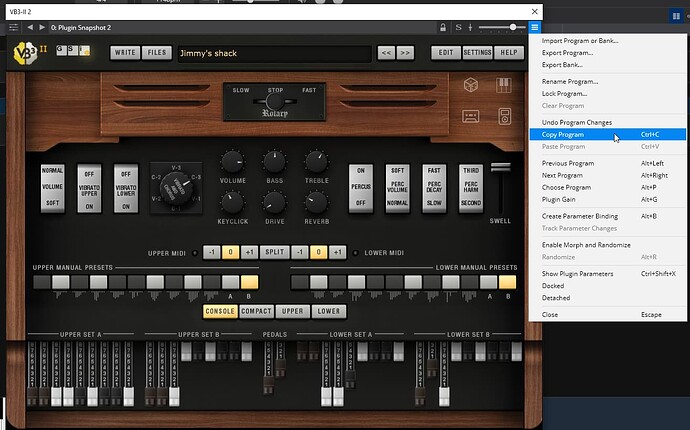This screenshot has height=430, width=690.
Task: Open the plugin hamburger menu icon
Action: (x=534, y=27)
